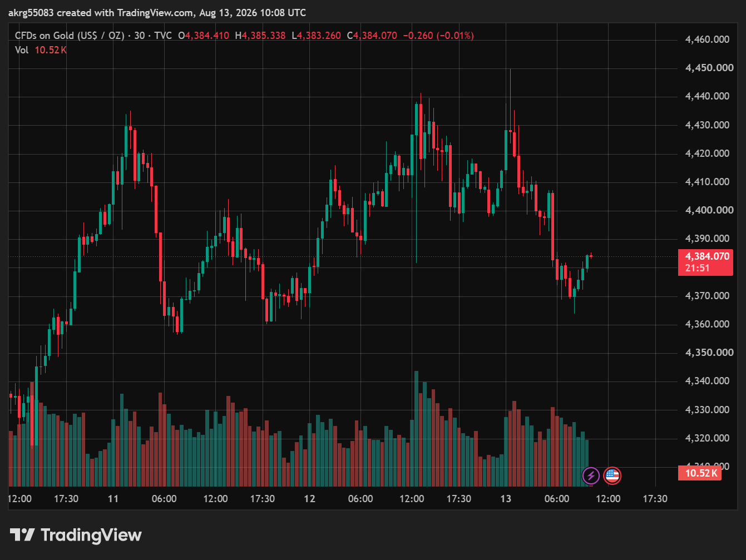This screenshot has height=560, width=746.
Task: Click the low value L4,383.260 in header
Action: 316,36
